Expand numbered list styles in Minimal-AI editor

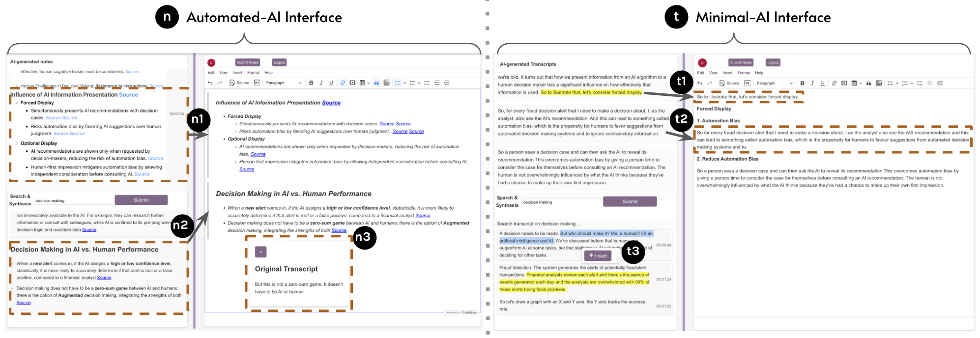[912, 83]
